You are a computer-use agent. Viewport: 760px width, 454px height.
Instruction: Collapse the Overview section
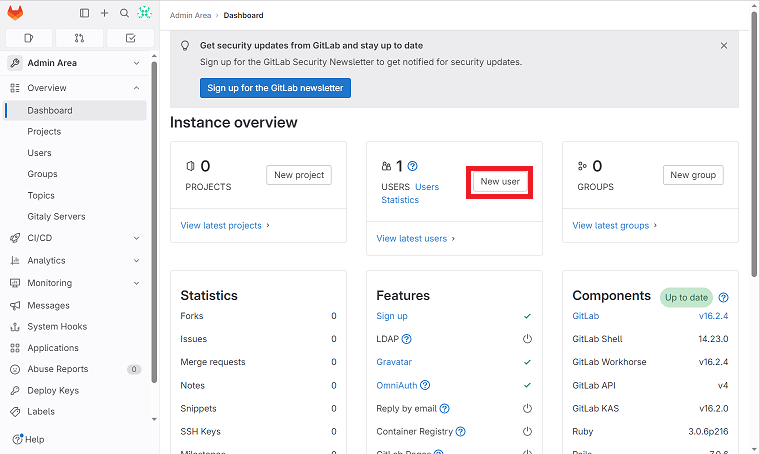(137, 88)
